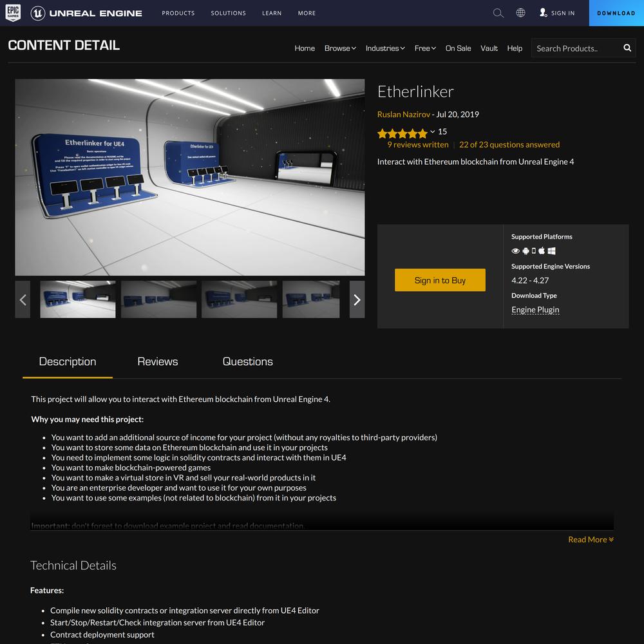Open the Vault link

[489, 48]
